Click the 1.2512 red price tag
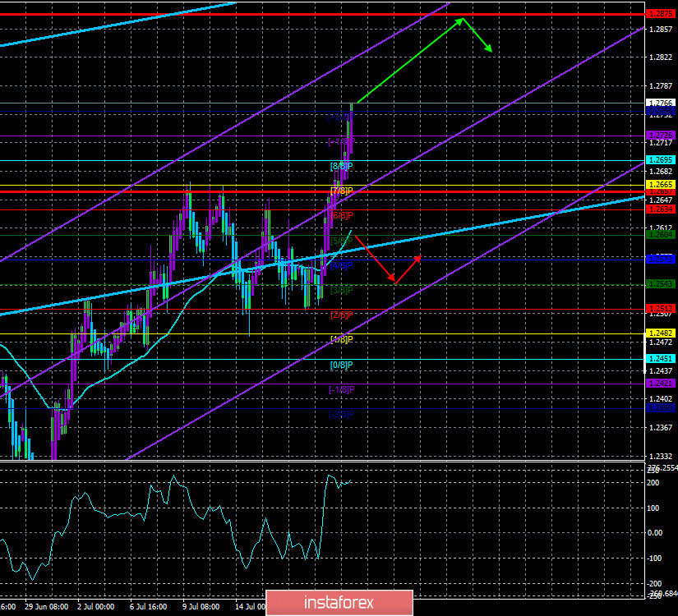This screenshot has height=616, width=678. pyautogui.click(x=659, y=309)
